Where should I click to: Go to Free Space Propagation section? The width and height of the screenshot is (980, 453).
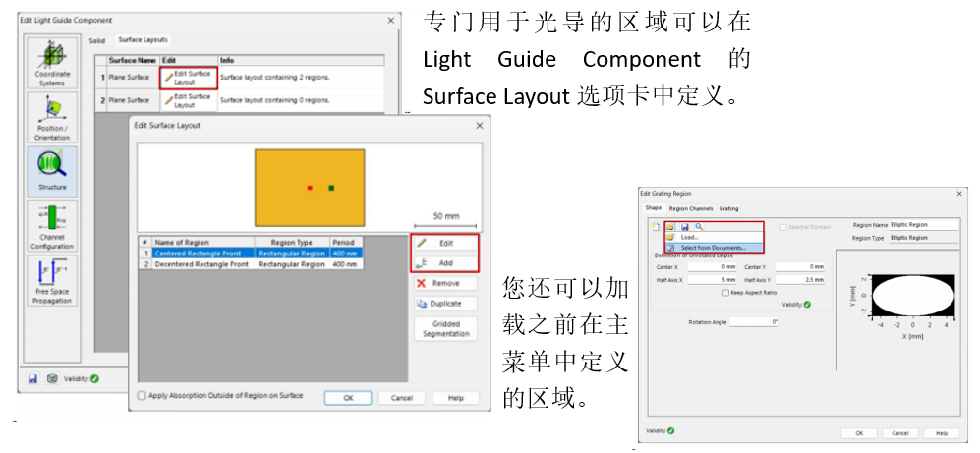[52, 281]
